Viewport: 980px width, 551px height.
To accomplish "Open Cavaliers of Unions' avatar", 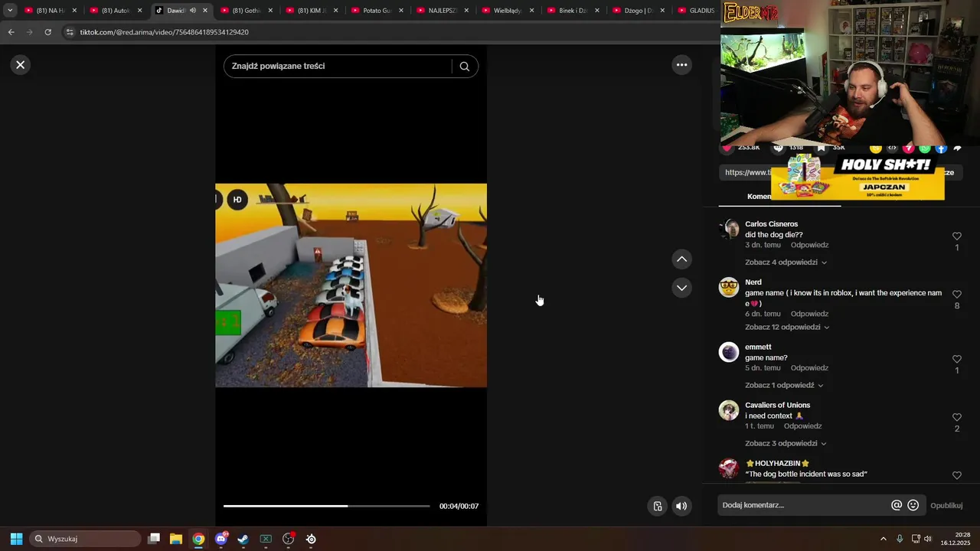I will tap(729, 410).
